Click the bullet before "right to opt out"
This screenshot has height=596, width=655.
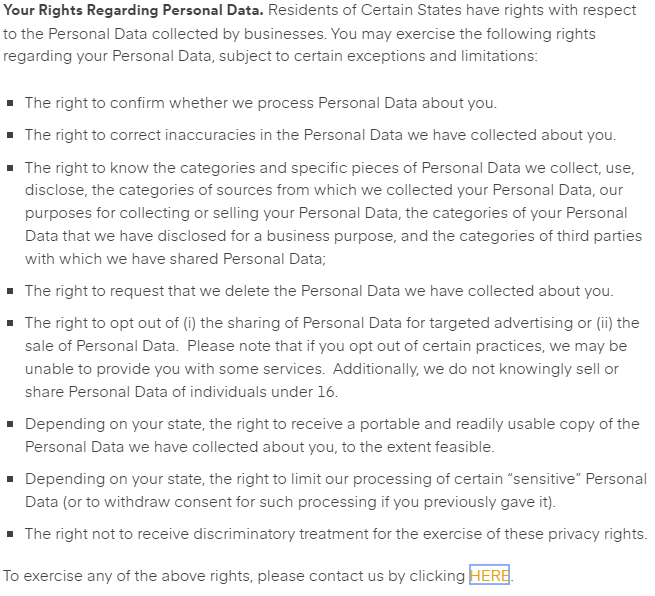[x=10, y=324]
